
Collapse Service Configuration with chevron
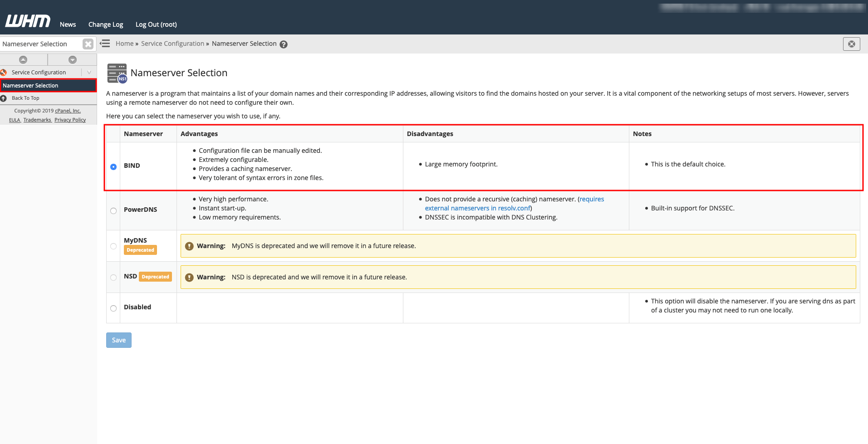point(89,72)
